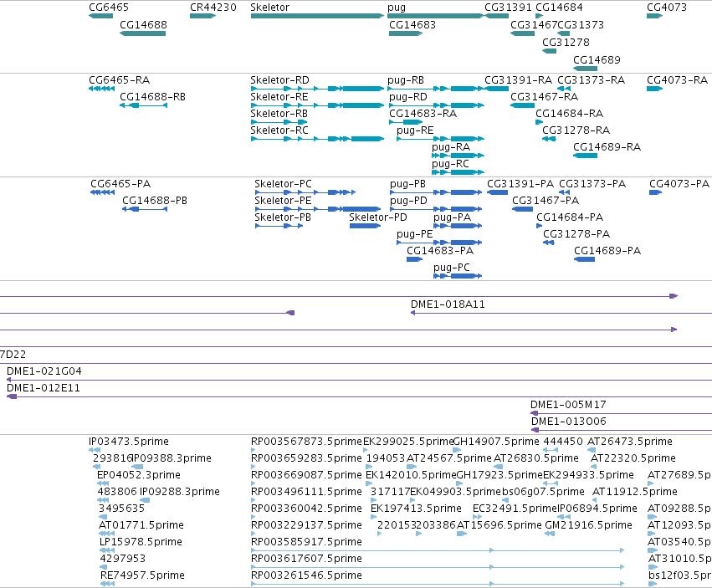The width and height of the screenshot is (712, 588).
Task: Select BAC clone DME1-021G04
Action: tap(44, 371)
